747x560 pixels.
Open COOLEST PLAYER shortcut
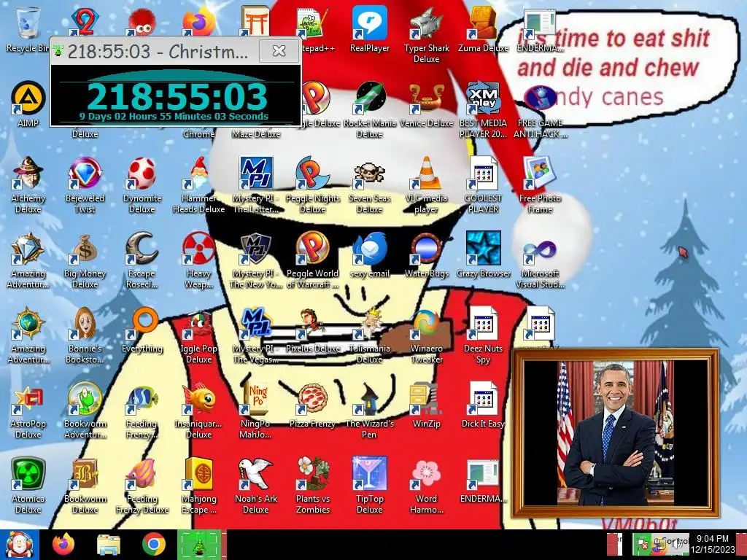483,184
